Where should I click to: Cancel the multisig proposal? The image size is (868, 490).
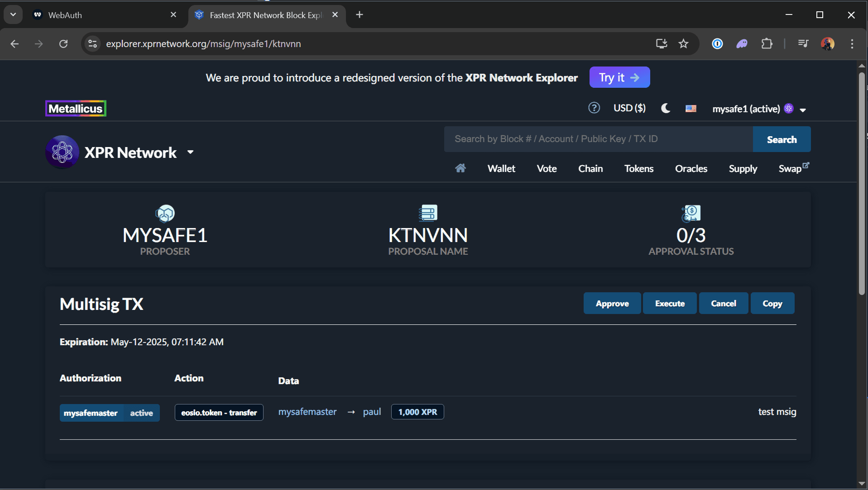(724, 304)
